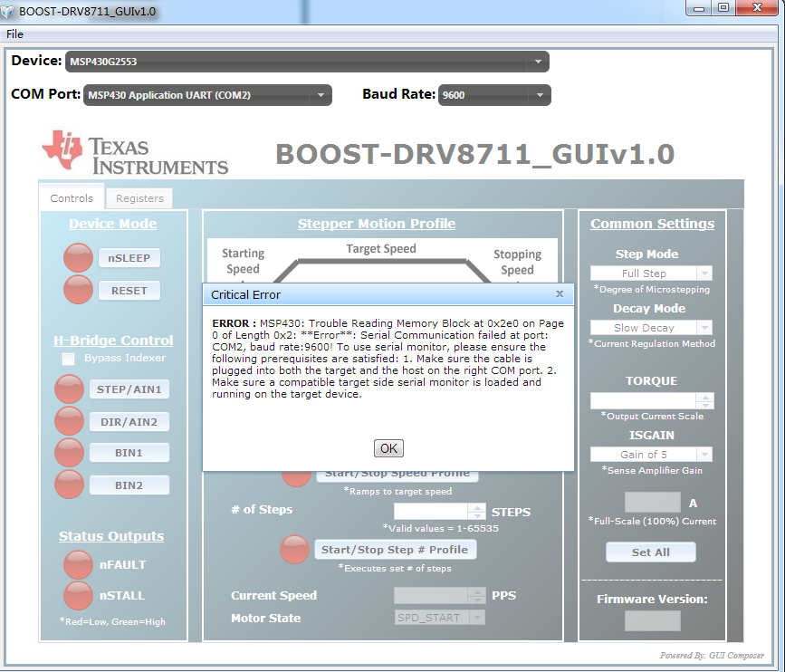Click the Full-Scale Current field
The image size is (785, 672).
pyautogui.click(x=652, y=503)
